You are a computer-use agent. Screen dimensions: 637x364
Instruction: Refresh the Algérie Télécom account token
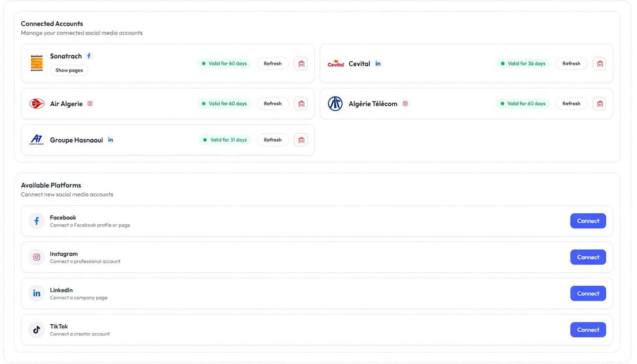(x=572, y=103)
